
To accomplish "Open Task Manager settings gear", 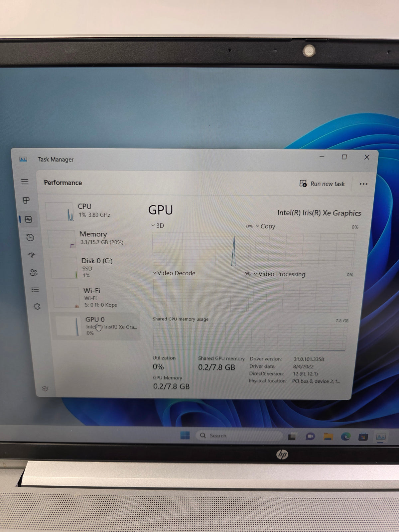I will (x=45, y=388).
